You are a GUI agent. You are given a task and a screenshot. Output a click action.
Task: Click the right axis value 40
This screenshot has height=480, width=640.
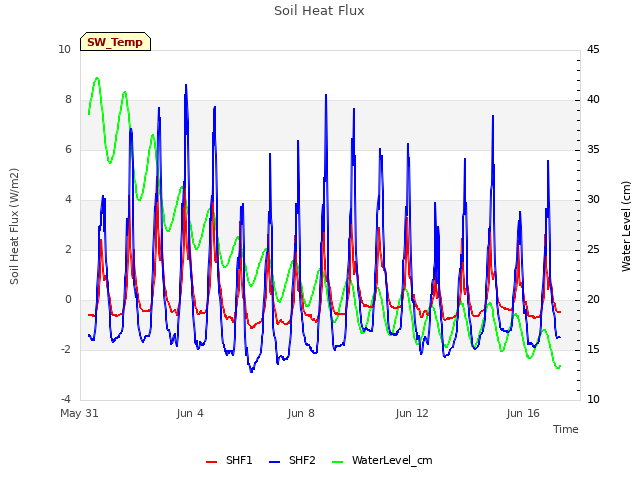[x=593, y=100]
